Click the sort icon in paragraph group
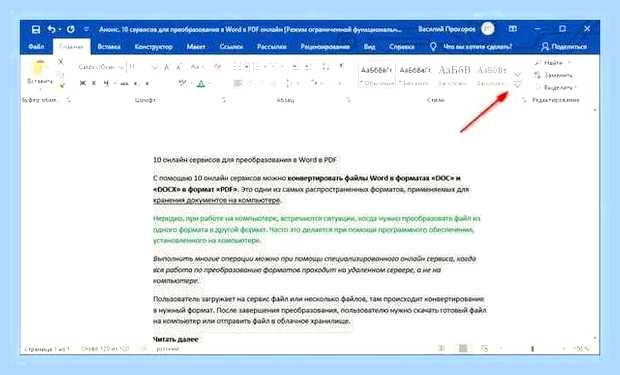 [x=325, y=66]
